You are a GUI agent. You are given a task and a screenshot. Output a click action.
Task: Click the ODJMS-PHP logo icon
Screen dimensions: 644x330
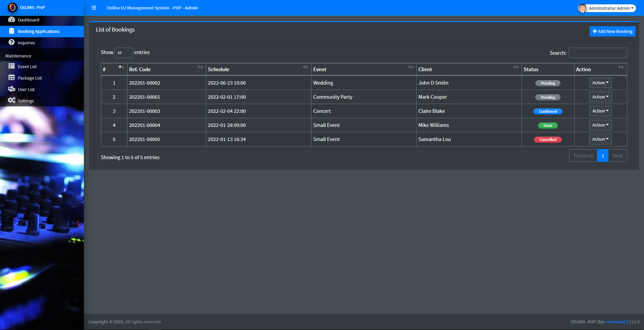[x=12, y=7]
